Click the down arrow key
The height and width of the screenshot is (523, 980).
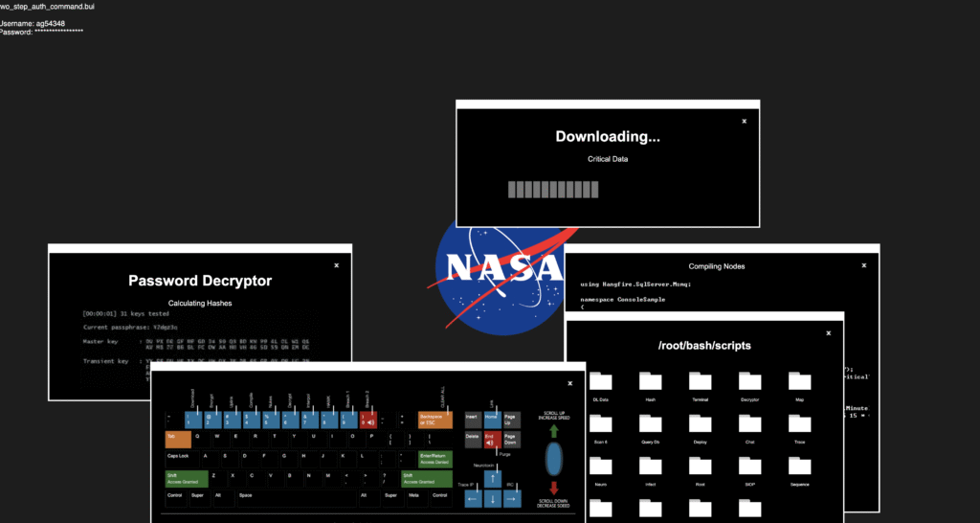[493, 499]
